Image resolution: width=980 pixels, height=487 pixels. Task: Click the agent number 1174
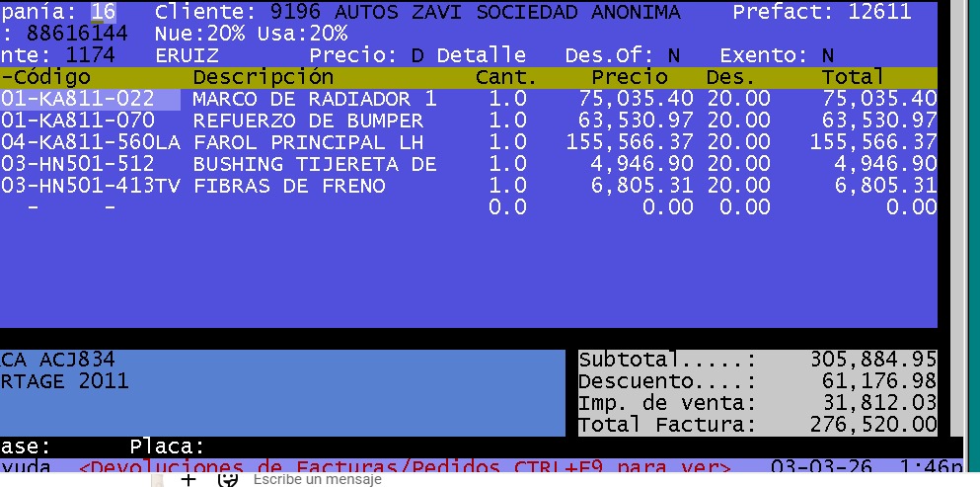pyautogui.click(x=90, y=55)
